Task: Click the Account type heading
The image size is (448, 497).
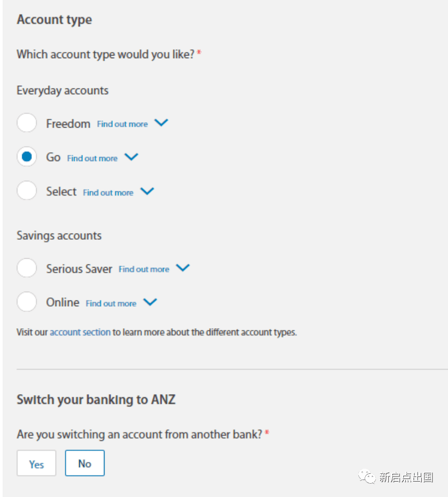Action: [x=54, y=20]
